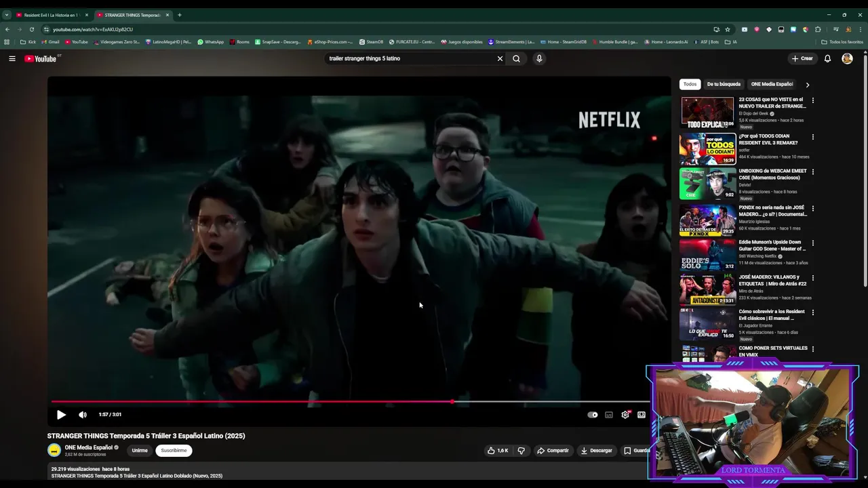Open a new browser tab
The image size is (868, 488).
click(180, 15)
